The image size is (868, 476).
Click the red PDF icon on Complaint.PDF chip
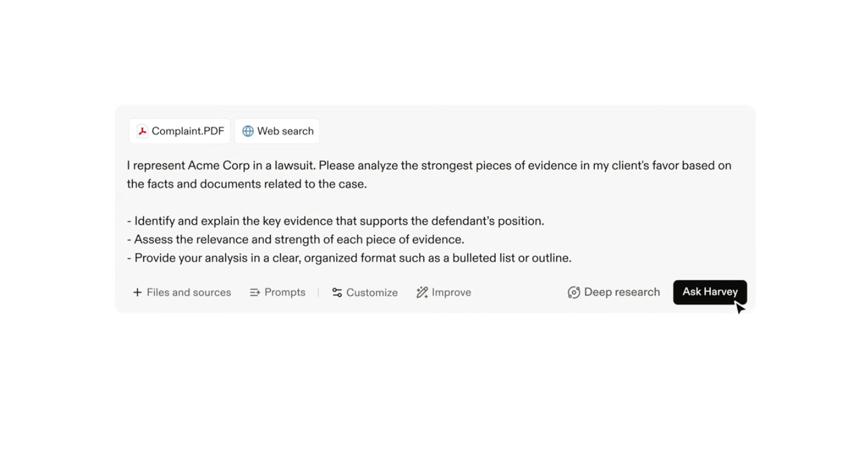coord(141,130)
